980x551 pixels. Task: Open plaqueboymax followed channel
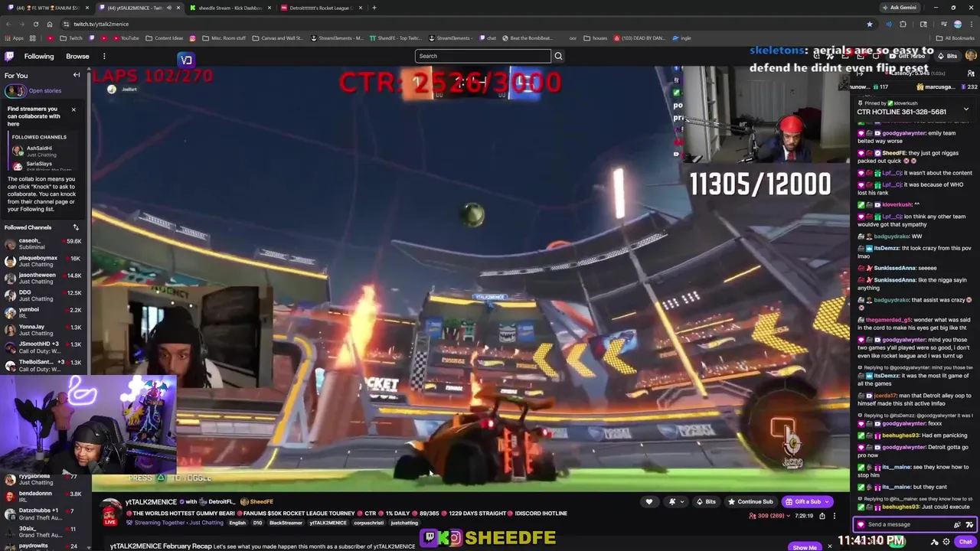click(43, 261)
